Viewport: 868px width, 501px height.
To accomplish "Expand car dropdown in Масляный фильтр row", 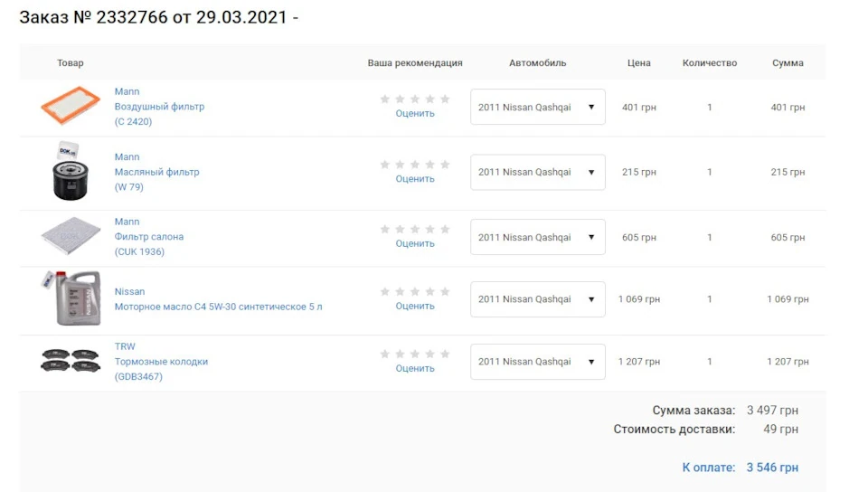I will [x=537, y=172].
